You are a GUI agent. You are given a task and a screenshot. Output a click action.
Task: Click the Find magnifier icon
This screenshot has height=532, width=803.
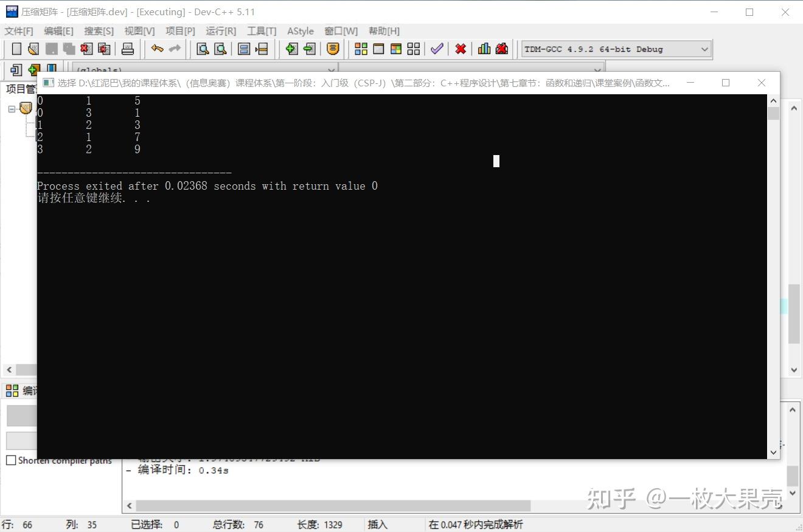tap(203, 49)
